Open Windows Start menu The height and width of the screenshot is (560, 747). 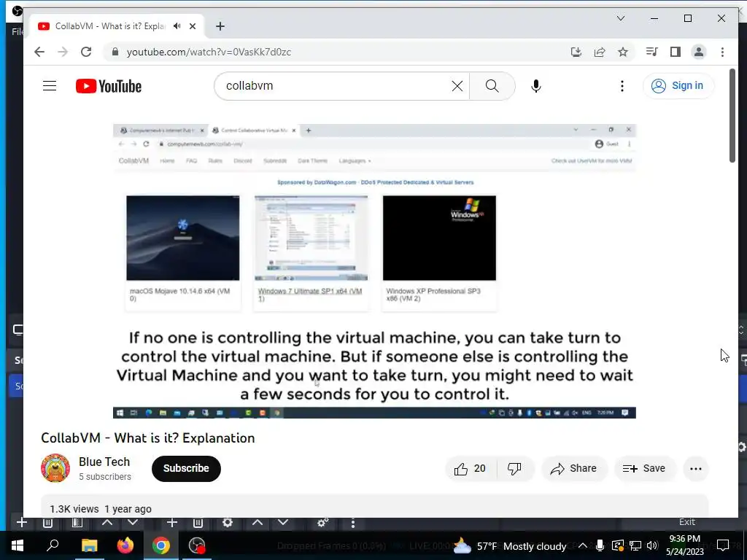[x=18, y=545]
